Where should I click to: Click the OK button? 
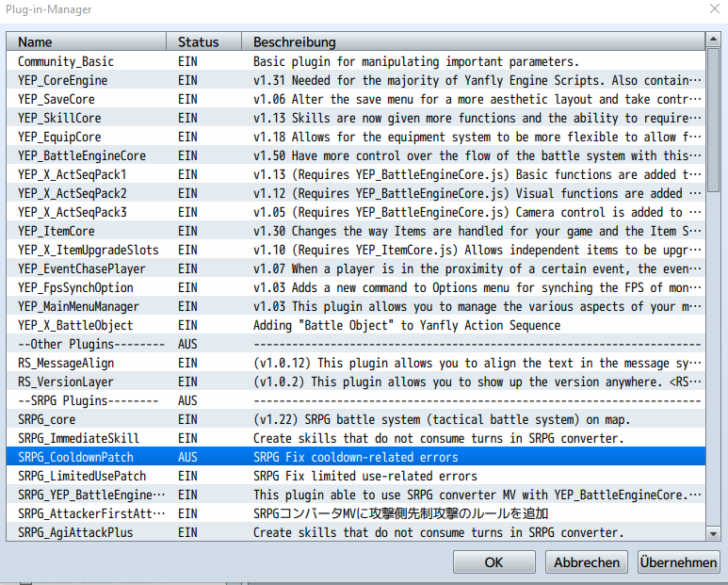pyautogui.click(x=494, y=562)
